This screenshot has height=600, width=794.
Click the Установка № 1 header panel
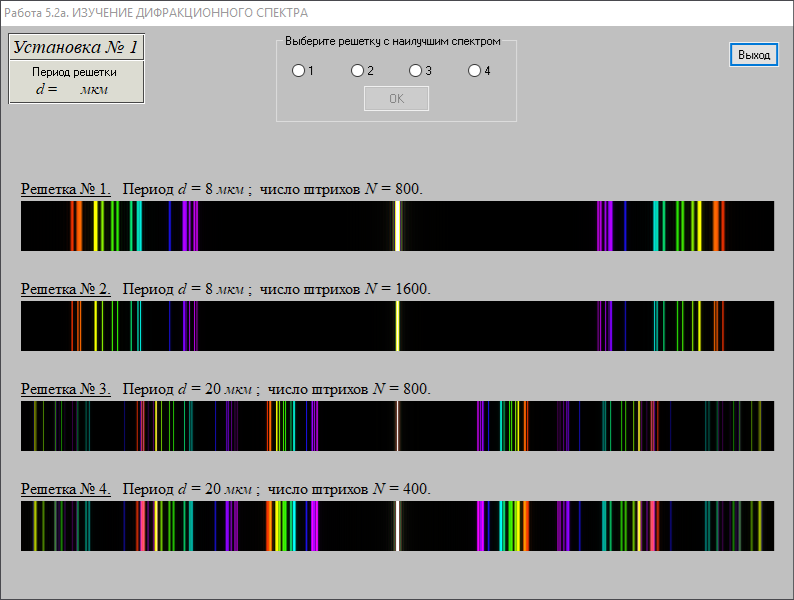click(x=76, y=47)
